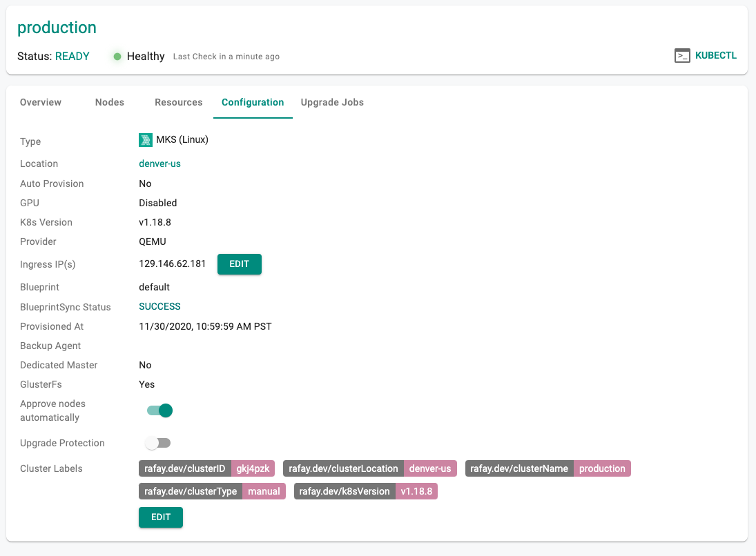756x556 pixels.
Task: Select the 129.146.62.181 ingress IP text
Action: pos(172,264)
